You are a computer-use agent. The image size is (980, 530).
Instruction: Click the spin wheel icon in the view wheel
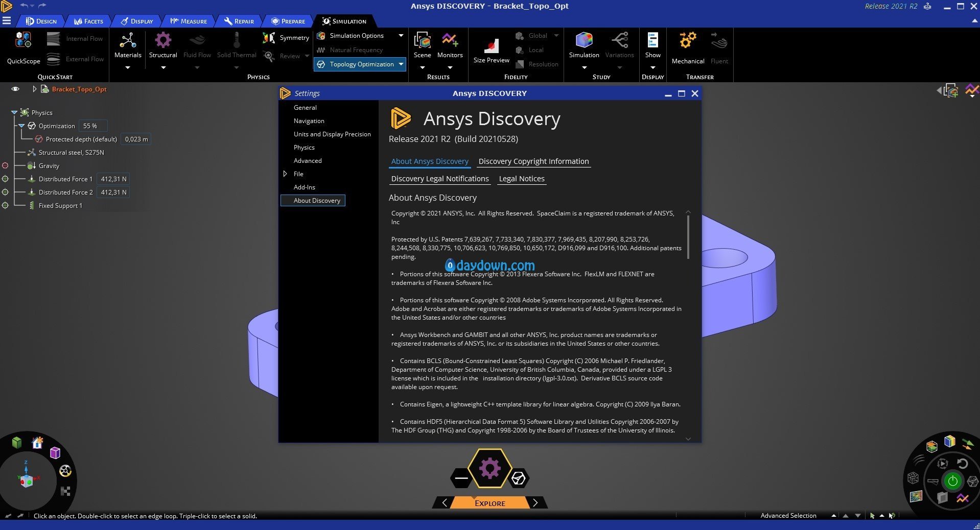[65, 471]
